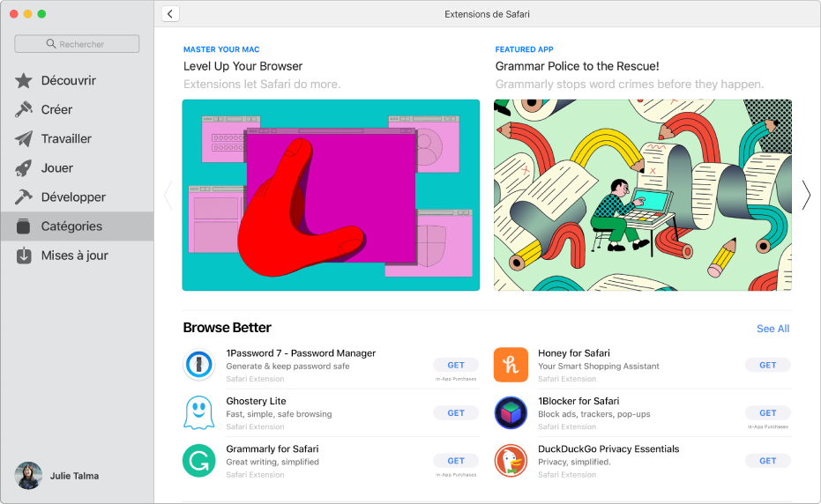Open 'Grammarly for Safari' title text

[x=272, y=449]
